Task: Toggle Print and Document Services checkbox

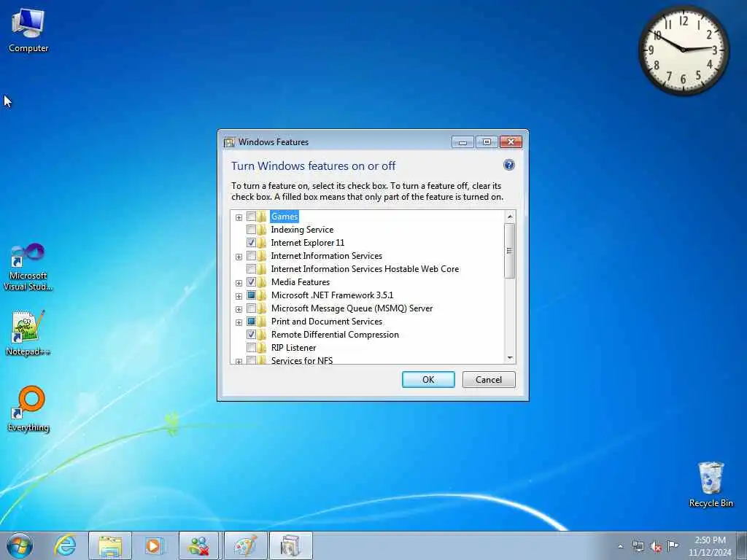Action: (x=251, y=322)
